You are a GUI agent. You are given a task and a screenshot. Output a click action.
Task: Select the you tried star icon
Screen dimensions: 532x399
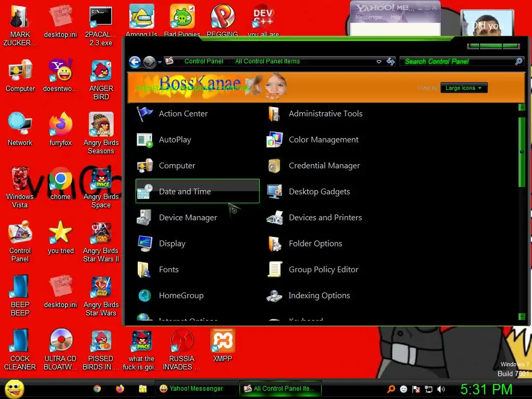[60, 237]
